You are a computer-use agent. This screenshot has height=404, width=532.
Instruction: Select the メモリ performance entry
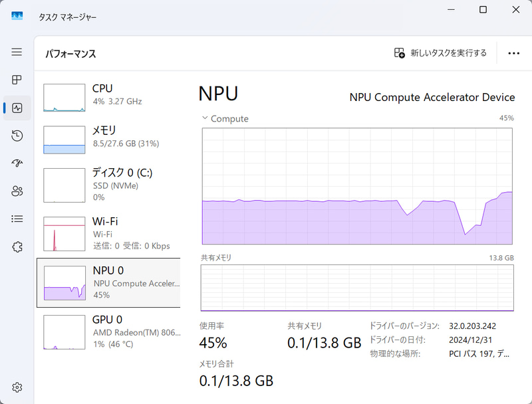[x=108, y=138]
